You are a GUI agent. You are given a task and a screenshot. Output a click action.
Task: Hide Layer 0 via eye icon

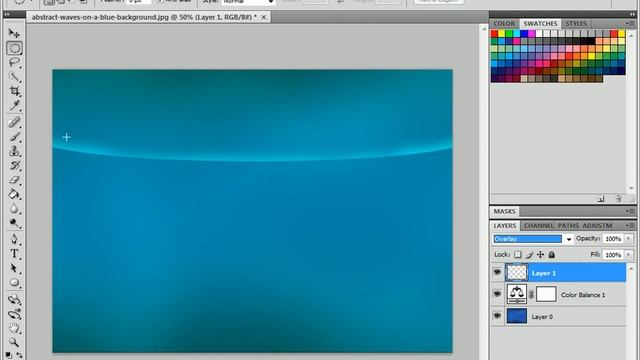tap(497, 316)
